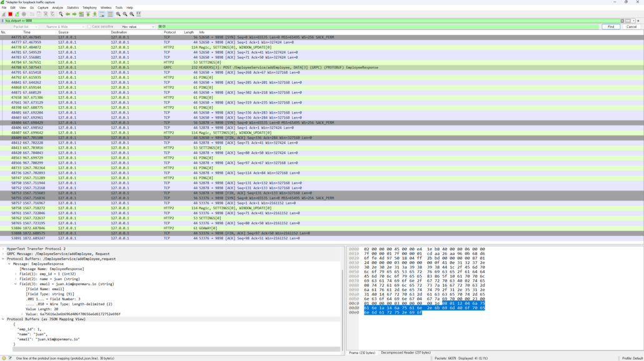
Task: Toggle packet list colorize icon
Action: 110,14
